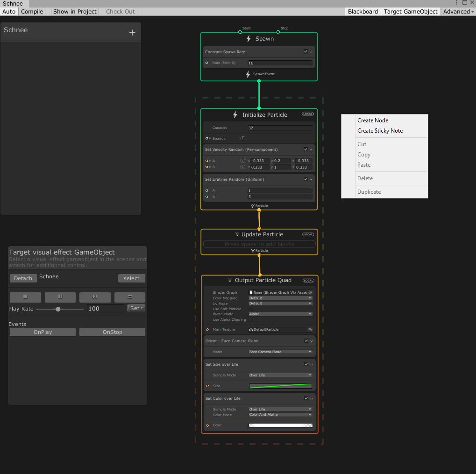Click the step-forward playback icon
The height and width of the screenshot is (474, 476).
(x=95, y=297)
